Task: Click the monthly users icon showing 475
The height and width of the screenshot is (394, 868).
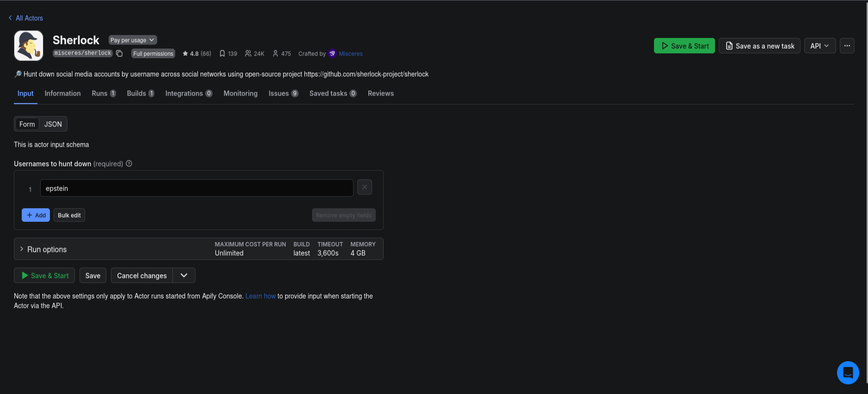Action: pyautogui.click(x=275, y=54)
